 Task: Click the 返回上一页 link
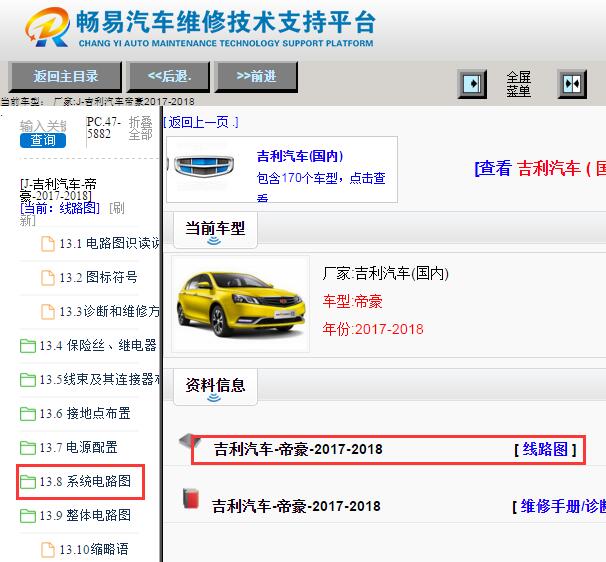tap(201, 123)
